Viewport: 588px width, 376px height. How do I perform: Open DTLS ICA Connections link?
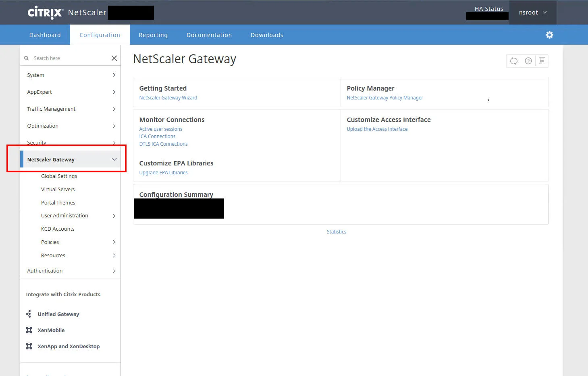(163, 144)
